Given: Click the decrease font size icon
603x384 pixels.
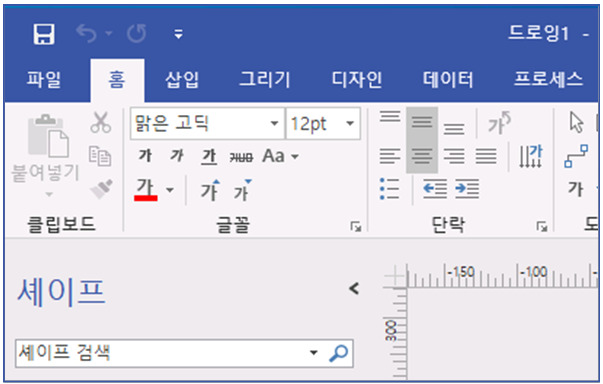Looking at the screenshot, I should pyautogui.click(x=242, y=190).
